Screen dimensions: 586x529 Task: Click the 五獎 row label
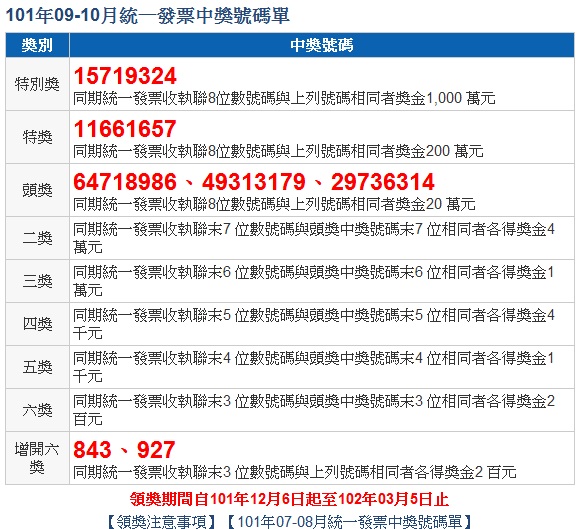pyautogui.click(x=37, y=367)
